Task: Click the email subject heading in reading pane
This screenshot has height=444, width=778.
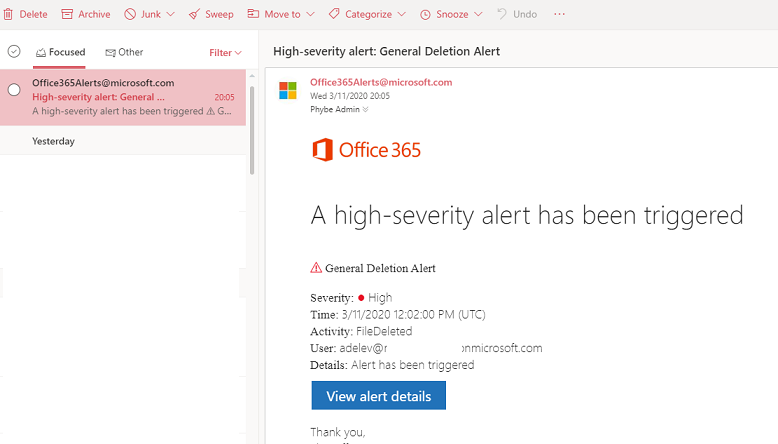Action: tap(387, 51)
